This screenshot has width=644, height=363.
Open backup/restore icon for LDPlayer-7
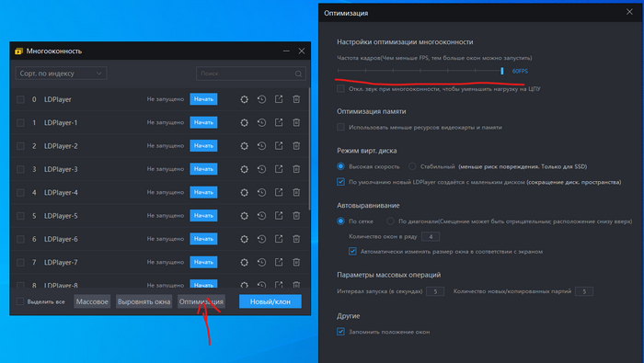(x=261, y=262)
